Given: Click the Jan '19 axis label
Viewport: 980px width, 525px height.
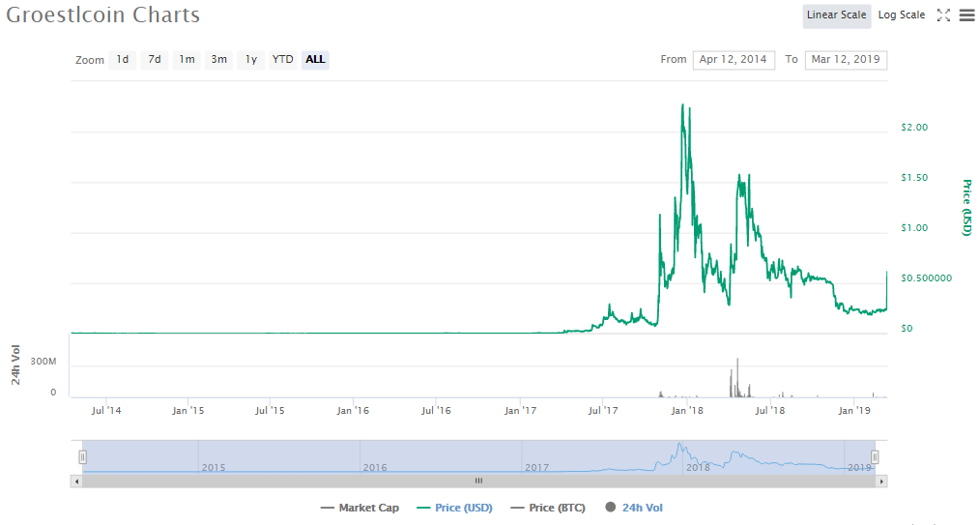Looking at the screenshot, I should tap(854, 411).
